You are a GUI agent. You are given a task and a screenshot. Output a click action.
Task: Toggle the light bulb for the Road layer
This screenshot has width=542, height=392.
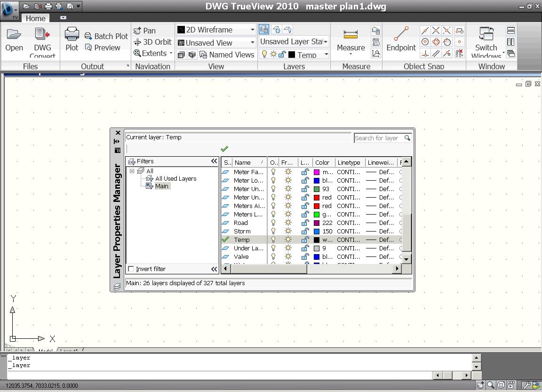[272, 223]
